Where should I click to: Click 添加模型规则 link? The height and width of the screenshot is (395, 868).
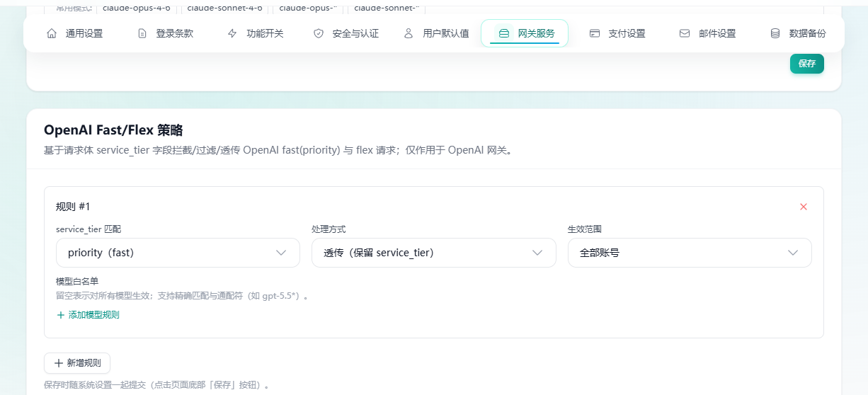pos(88,315)
